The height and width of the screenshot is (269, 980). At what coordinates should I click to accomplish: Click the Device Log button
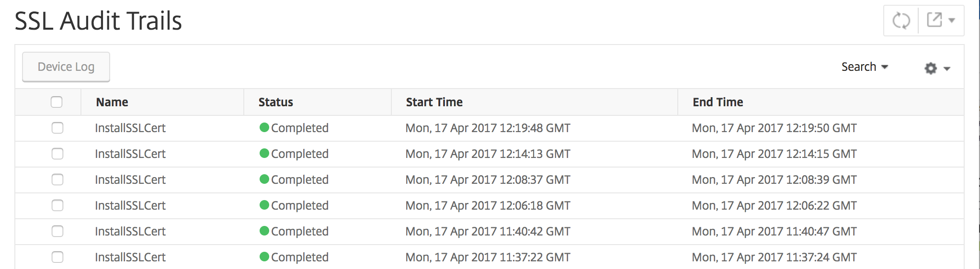point(66,67)
